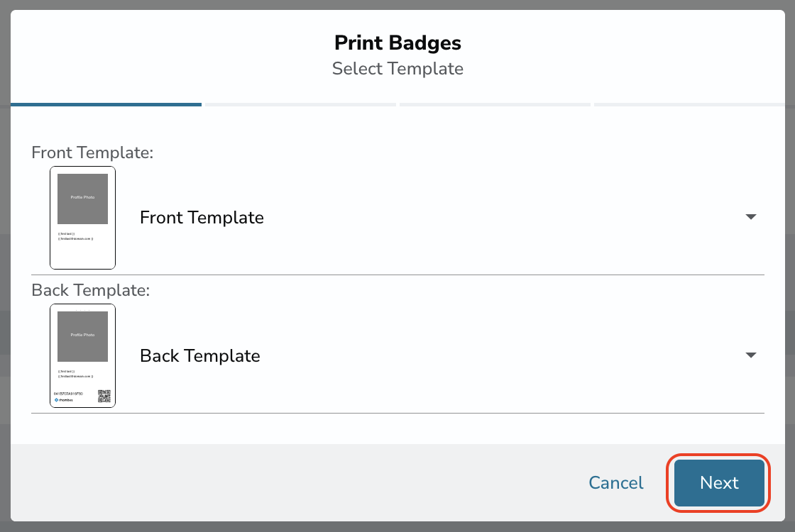
Task: Open the Front Template combo box text
Action: [202, 217]
